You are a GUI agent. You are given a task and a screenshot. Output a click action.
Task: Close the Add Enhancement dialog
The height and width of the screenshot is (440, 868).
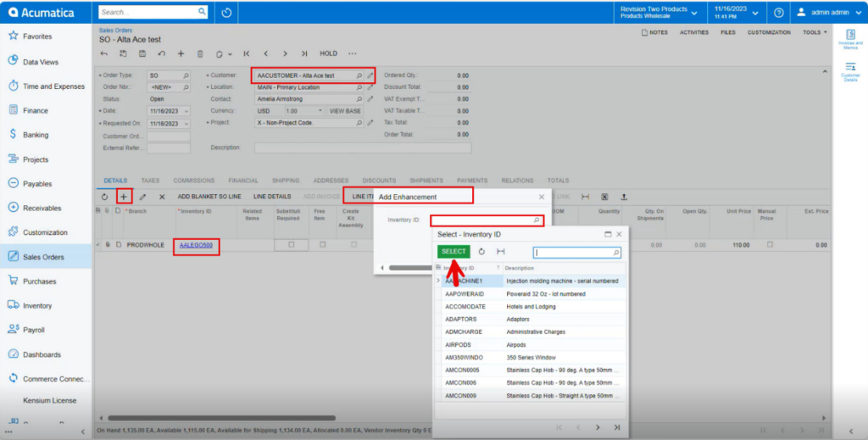542,197
